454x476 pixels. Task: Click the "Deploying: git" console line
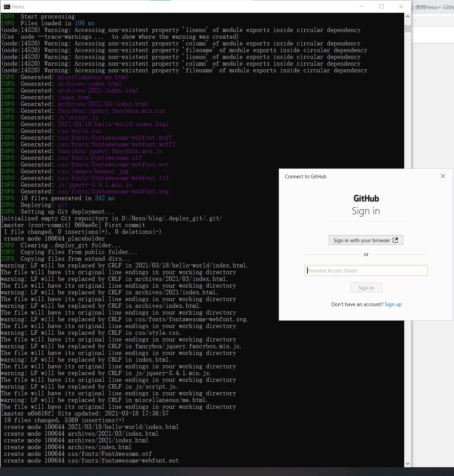click(x=44, y=205)
